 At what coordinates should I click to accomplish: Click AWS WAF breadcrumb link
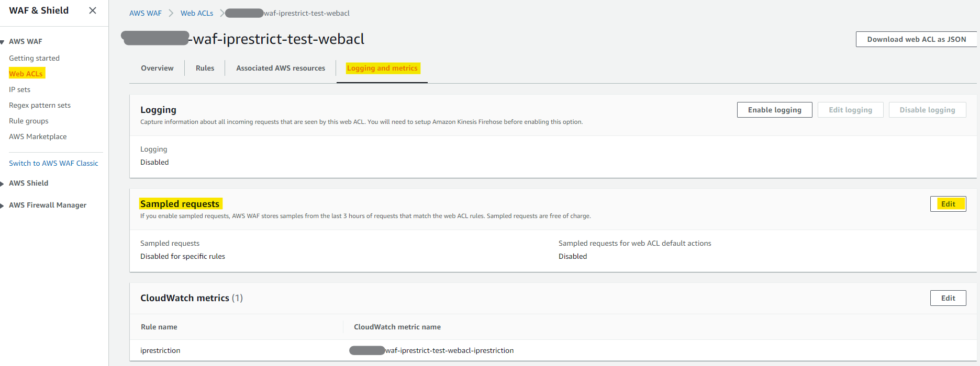point(146,13)
